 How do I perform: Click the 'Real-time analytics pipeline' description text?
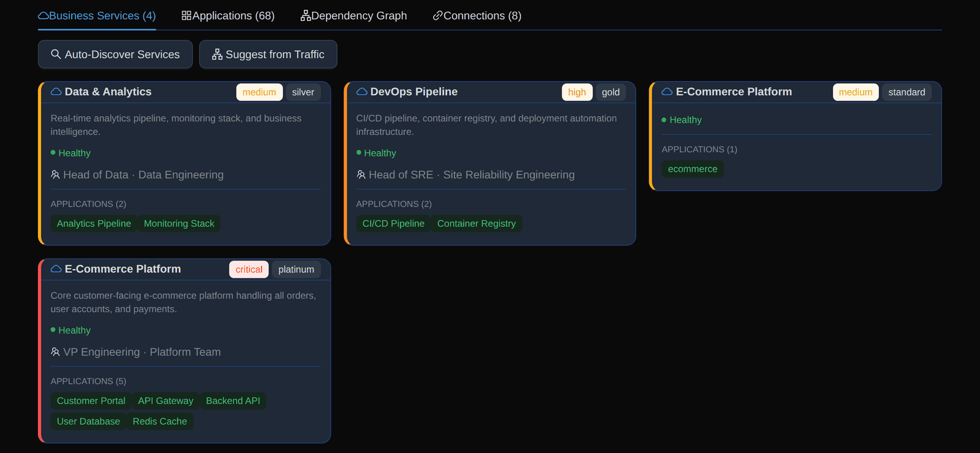(x=176, y=125)
